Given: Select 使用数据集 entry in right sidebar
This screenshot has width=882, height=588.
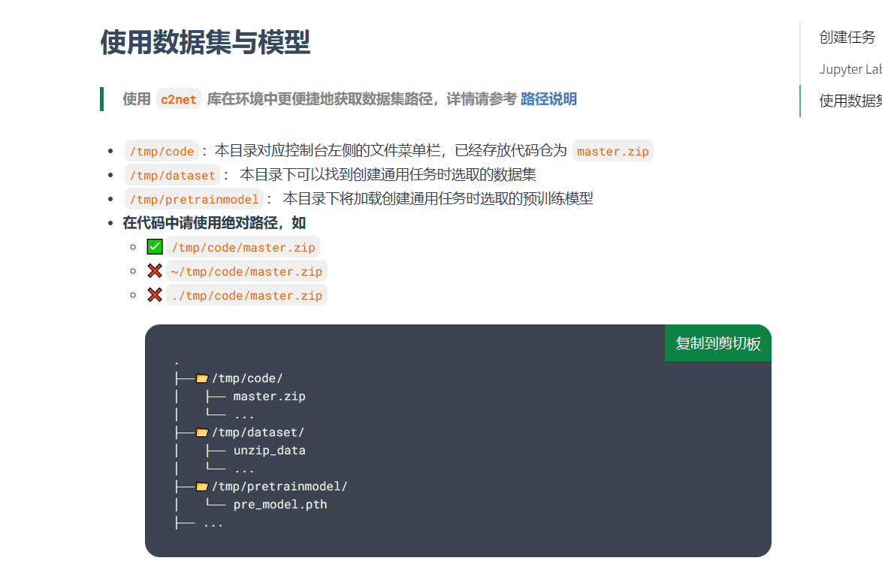Looking at the screenshot, I should 850,101.
